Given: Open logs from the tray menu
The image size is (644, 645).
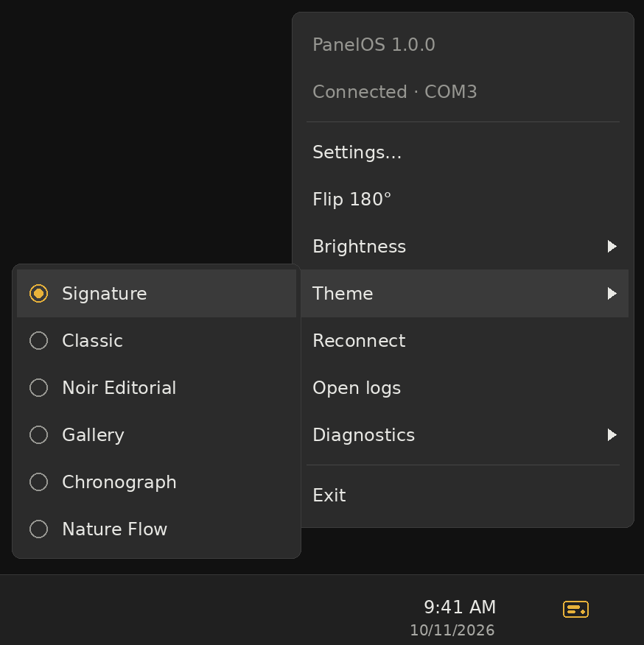Looking at the screenshot, I should [463, 387].
